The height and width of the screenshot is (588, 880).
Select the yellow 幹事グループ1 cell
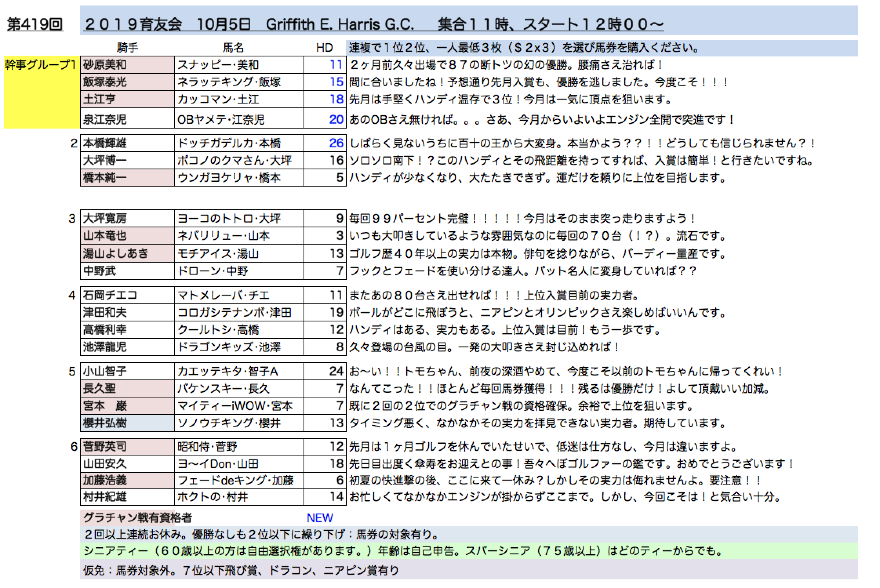click(x=42, y=93)
